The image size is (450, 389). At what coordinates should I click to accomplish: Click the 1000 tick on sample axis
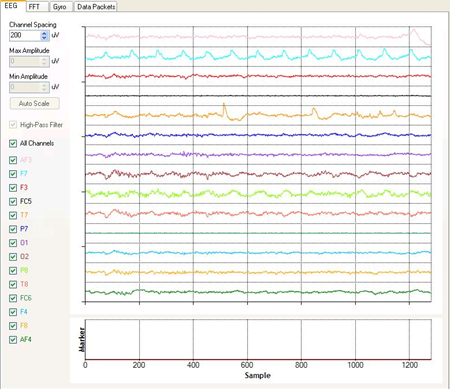[355, 365]
